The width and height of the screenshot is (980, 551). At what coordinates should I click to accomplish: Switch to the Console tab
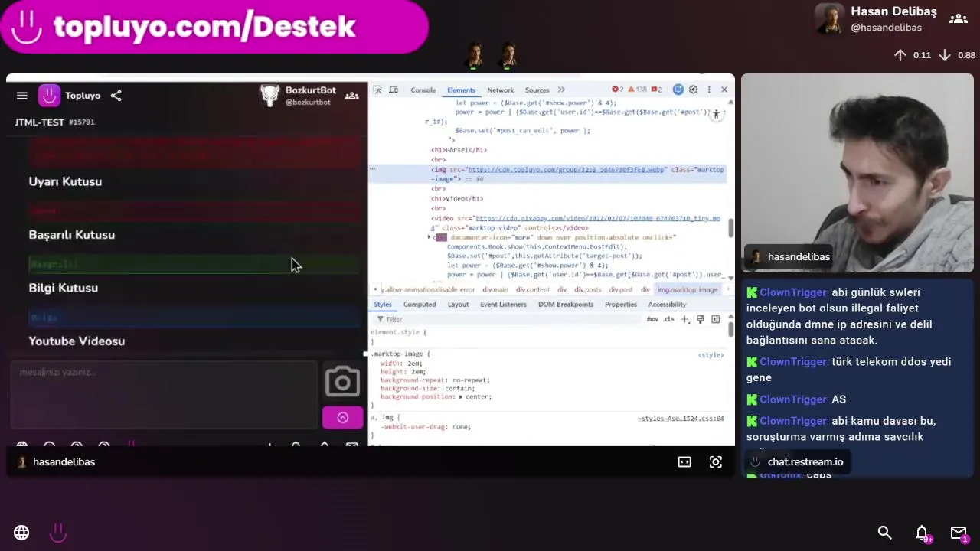[x=423, y=90]
